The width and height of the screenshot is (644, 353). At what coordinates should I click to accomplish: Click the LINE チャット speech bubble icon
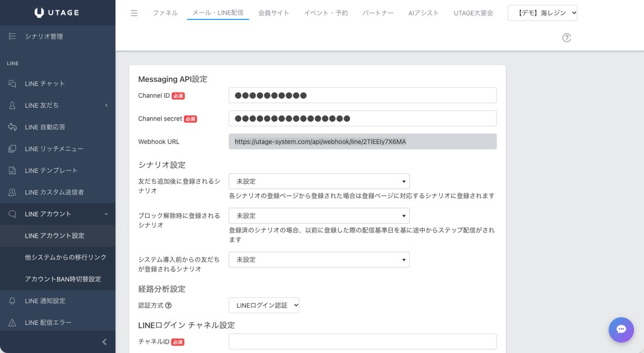tap(12, 83)
